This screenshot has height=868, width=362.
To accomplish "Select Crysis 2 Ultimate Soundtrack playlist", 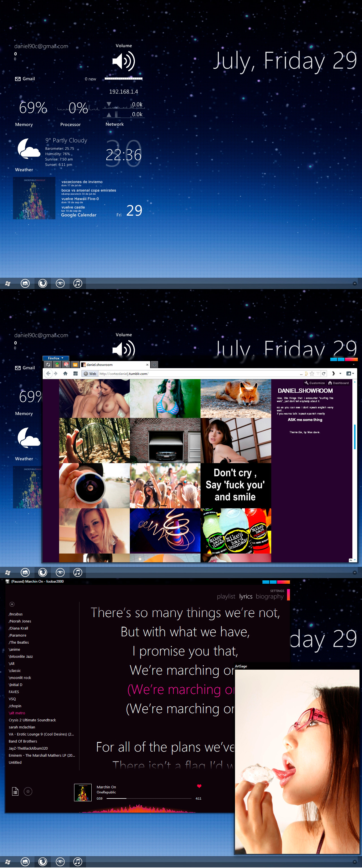I will click(33, 720).
